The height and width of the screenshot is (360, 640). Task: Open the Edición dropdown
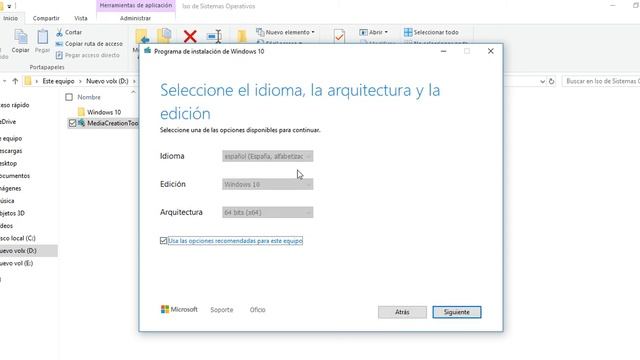[x=268, y=184]
